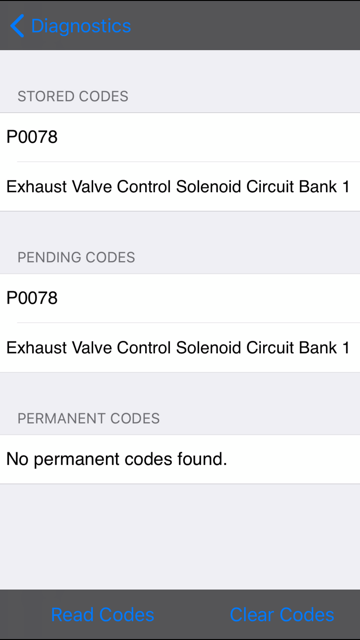Select the P0078 row under Stored Codes

click(180, 137)
